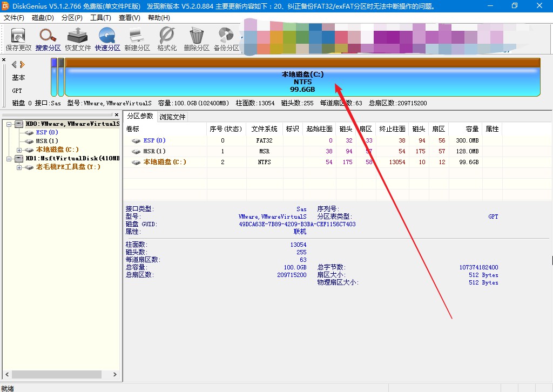Click the Search Partition (搜索分区) icon
553x392 pixels.
[x=48, y=39]
